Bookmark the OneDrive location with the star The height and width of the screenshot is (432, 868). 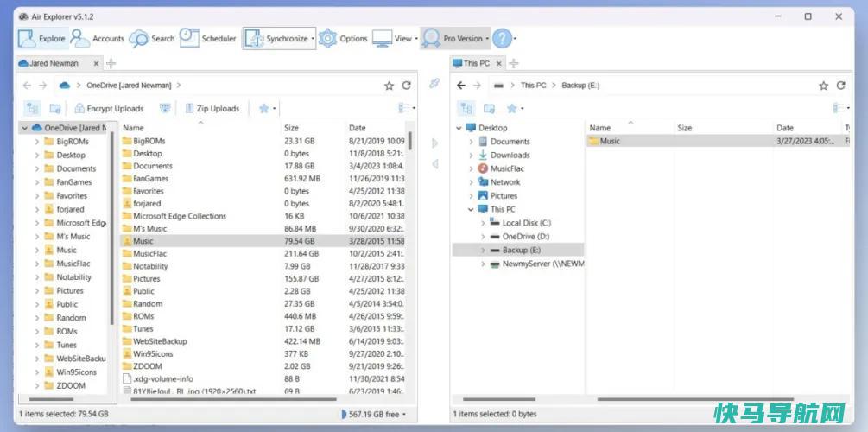(x=390, y=86)
